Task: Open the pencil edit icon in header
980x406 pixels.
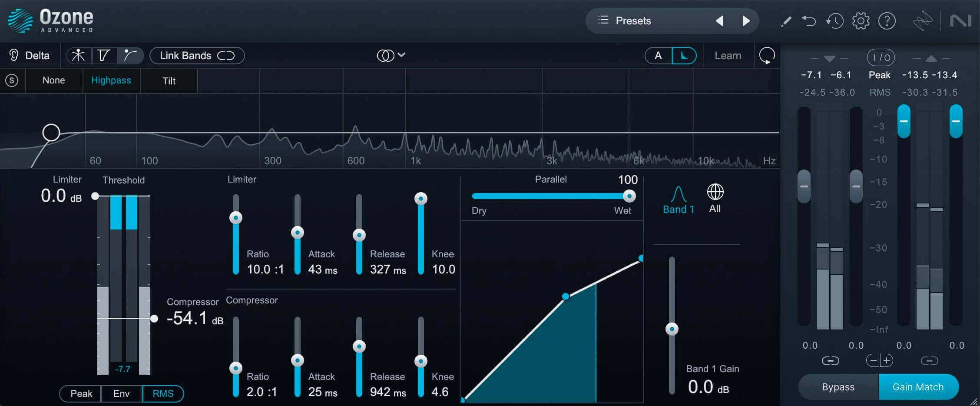Action: [x=786, y=21]
